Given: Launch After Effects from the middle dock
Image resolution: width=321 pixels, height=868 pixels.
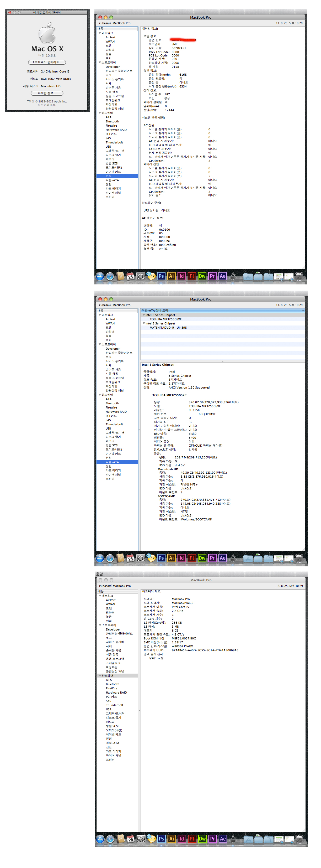Looking at the screenshot, I should 222,558.
